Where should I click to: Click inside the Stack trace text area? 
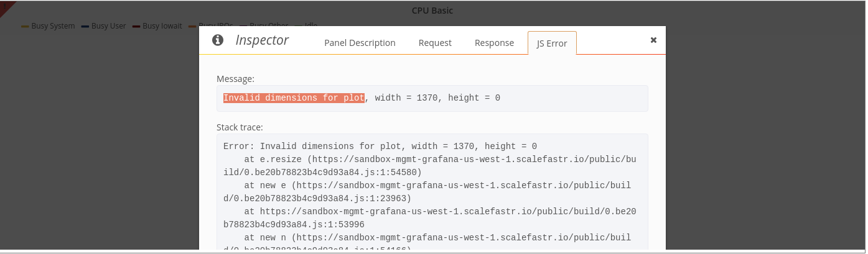pyautogui.click(x=432, y=193)
